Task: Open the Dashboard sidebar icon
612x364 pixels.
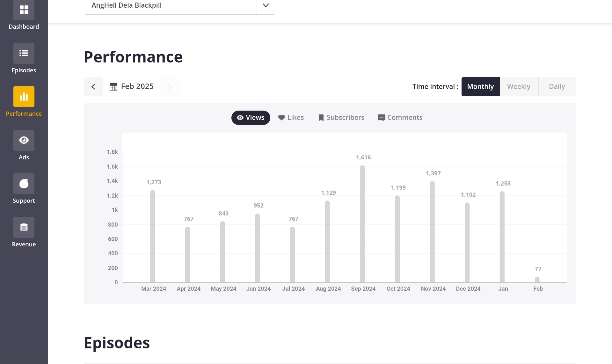Action: coord(24,10)
